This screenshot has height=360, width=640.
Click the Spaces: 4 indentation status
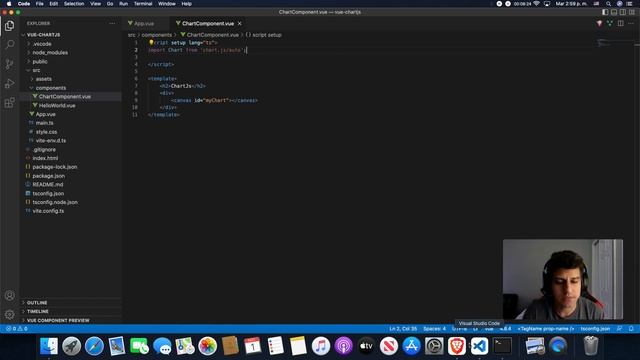coord(434,329)
